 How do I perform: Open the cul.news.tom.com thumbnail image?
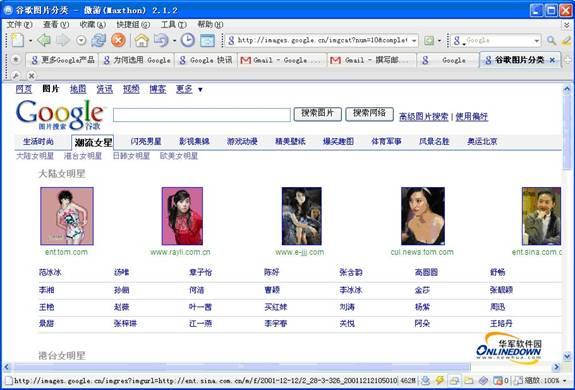pyautogui.click(x=423, y=216)
